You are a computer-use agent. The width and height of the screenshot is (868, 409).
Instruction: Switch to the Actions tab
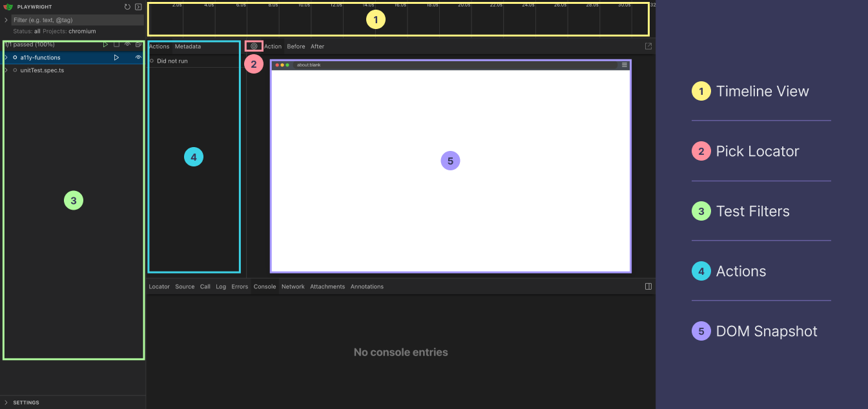pos(159,46)
